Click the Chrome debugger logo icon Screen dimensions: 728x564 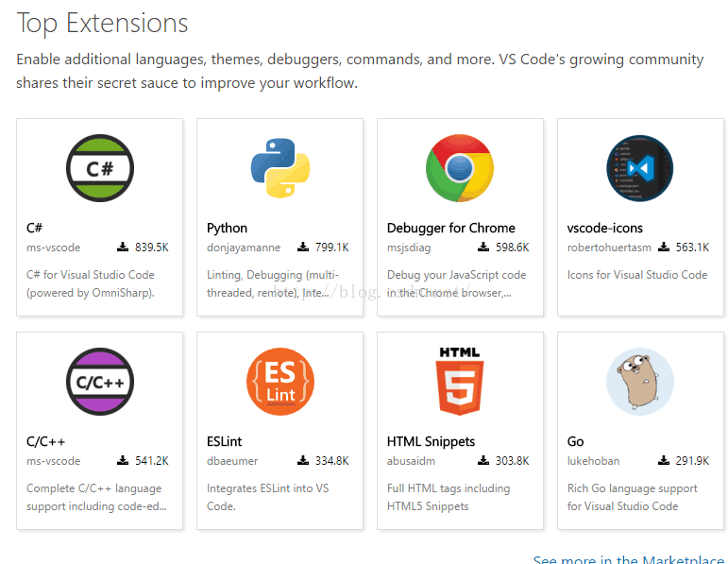[x=460, y=168]
